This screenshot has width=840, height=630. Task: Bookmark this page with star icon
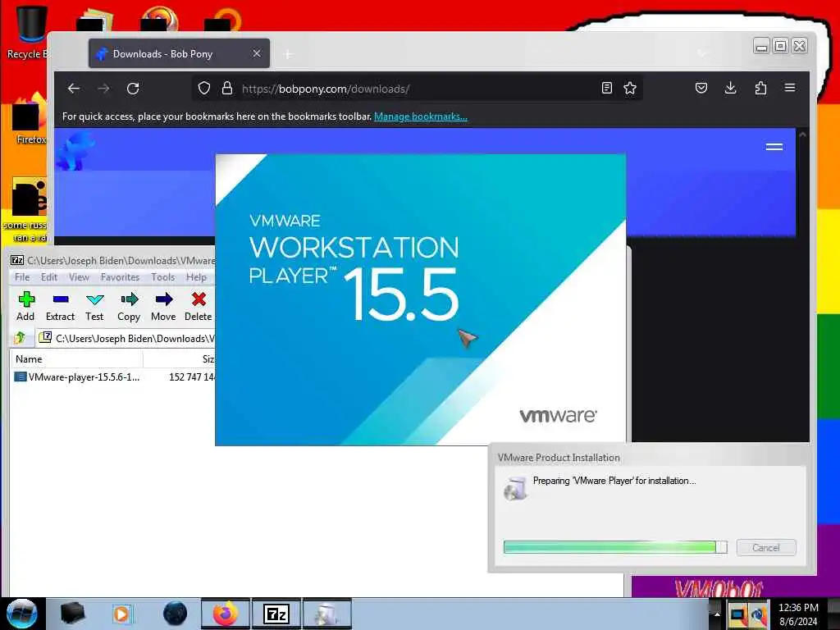pos(630,89)
